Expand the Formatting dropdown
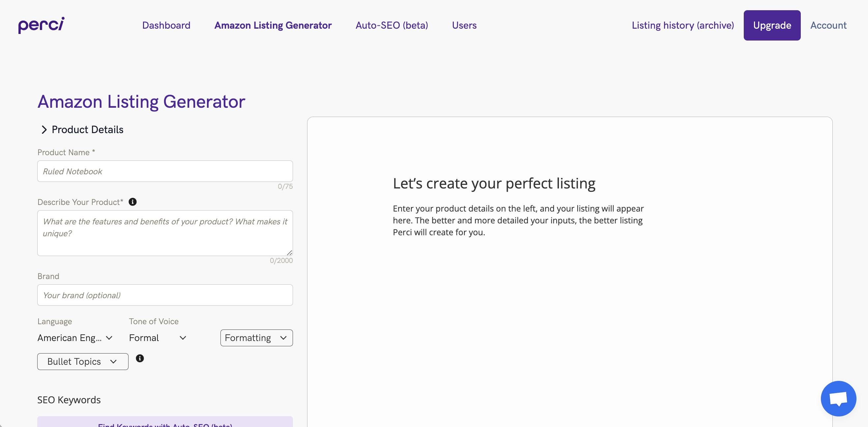Image resolution: width=868 pixels, height=427 pixels. 256,338
